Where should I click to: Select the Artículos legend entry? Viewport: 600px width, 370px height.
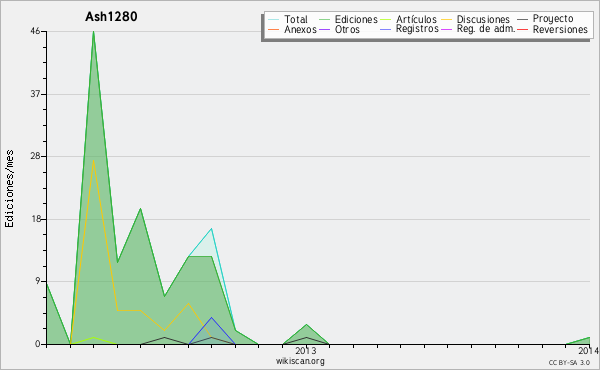416,19
